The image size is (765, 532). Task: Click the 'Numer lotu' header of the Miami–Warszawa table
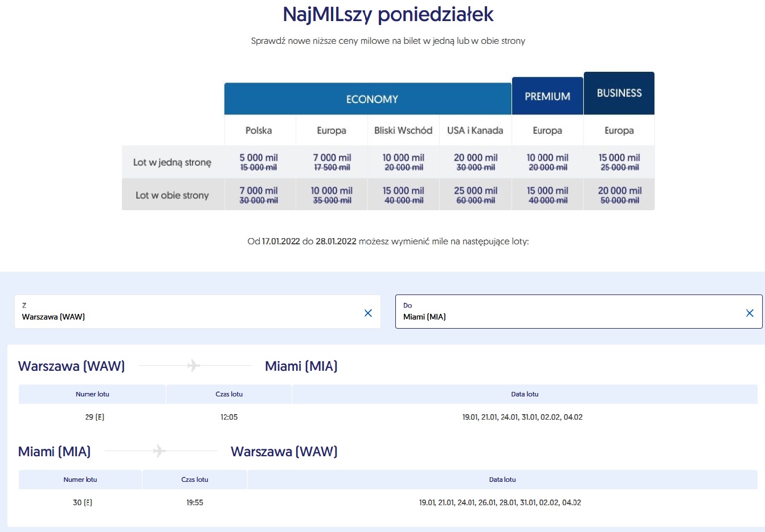point(80,480)
